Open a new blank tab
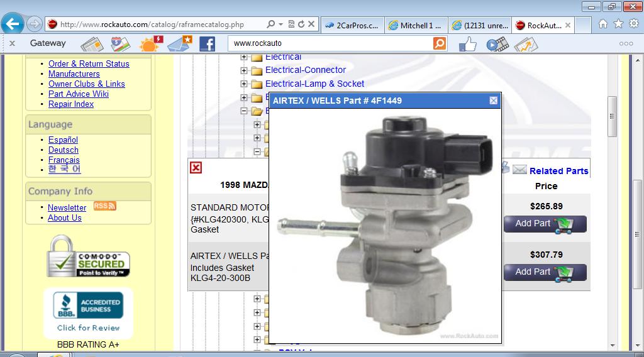Viewport: 644px width, 357px height. 583,25
